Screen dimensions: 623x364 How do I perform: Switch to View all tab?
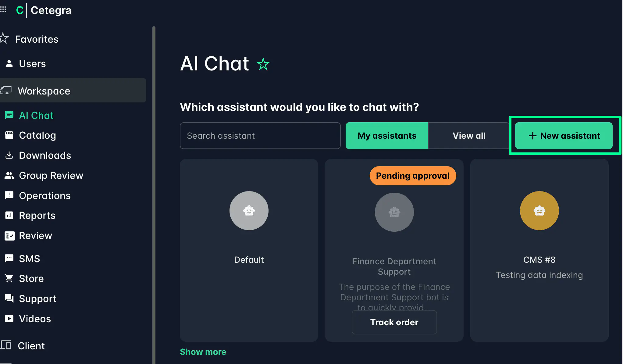tap(469, 136)
